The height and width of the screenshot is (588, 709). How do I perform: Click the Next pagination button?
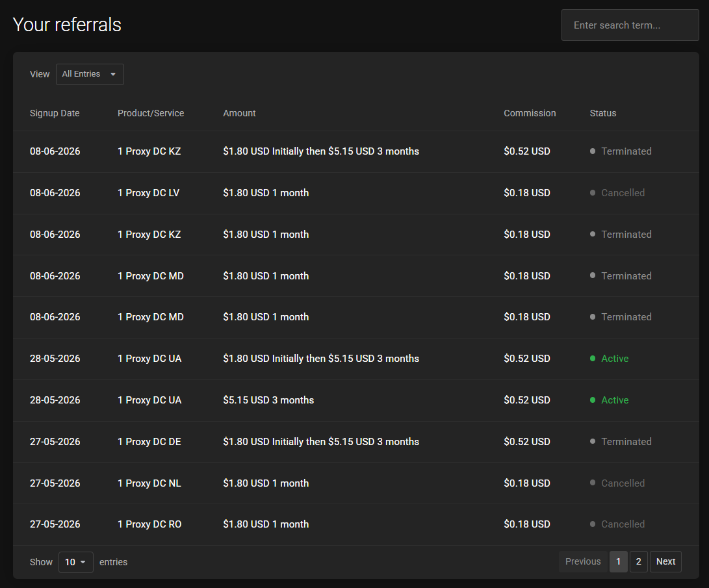pyautogui.click(x=665, y=561)
